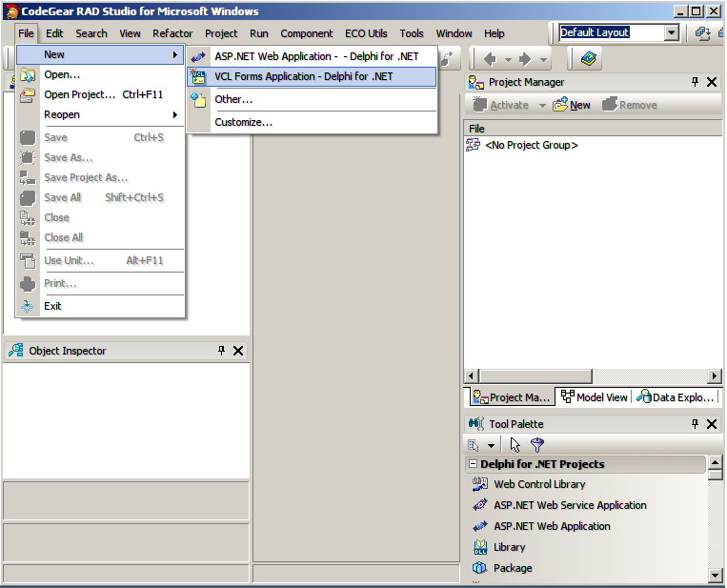727x588 pixels.
Task: Click the Tool Palette filter funnel icon
Action: click(x=537, y=444)
